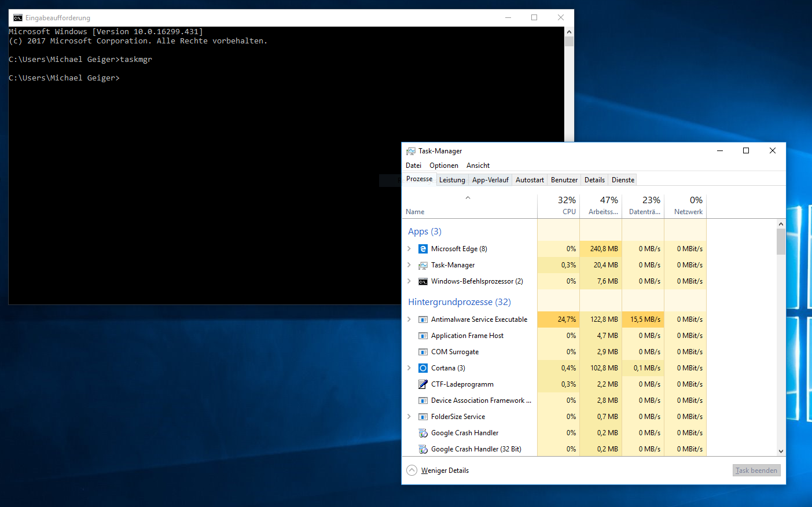Screen dimensions: 812x507
Task: Click the Task-Manager vertical scrollbar thumb
Action: pyautogui.click(x=781, y=242)
